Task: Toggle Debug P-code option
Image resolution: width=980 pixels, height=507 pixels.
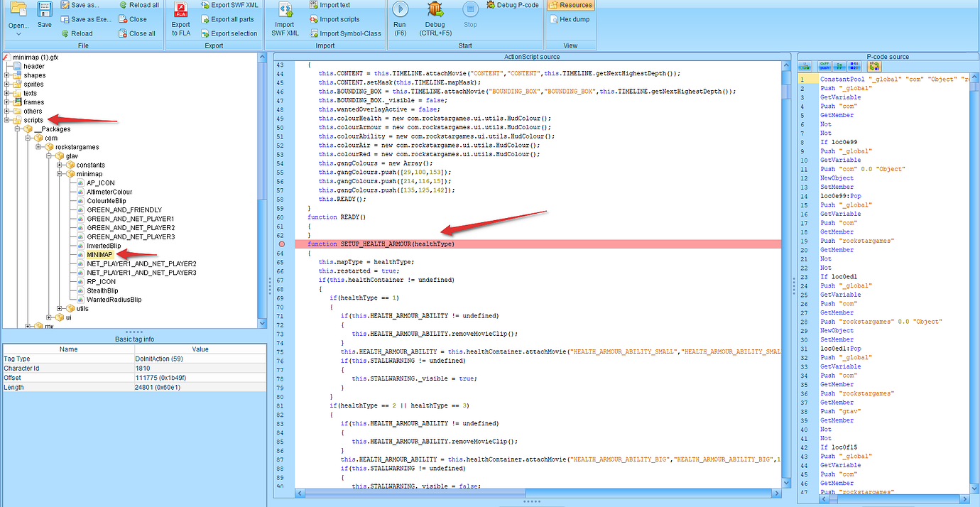Action: coord(510,6)
